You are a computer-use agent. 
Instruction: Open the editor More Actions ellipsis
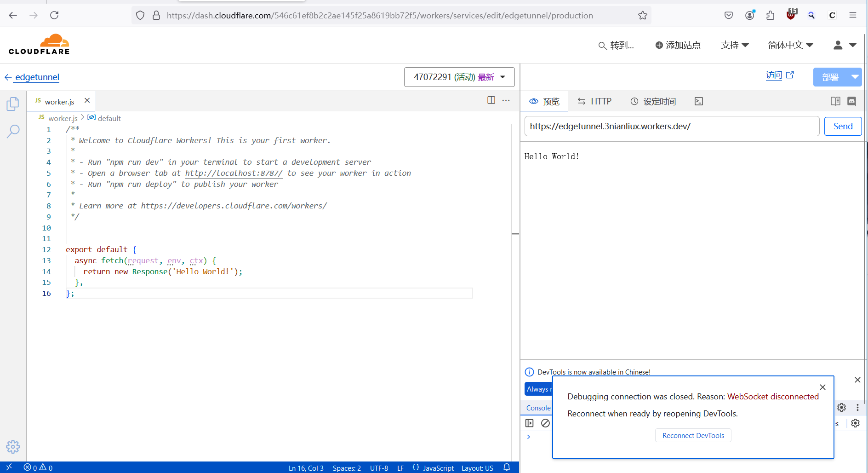pos(506,100)
